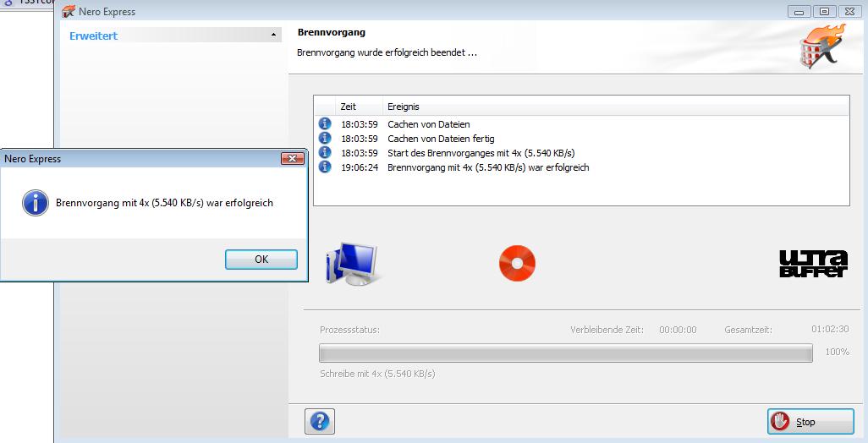Click the info icon beside Cachen von Dateien fertig
The height and width of the screenshot is (443, 868).
click(325, 139)
